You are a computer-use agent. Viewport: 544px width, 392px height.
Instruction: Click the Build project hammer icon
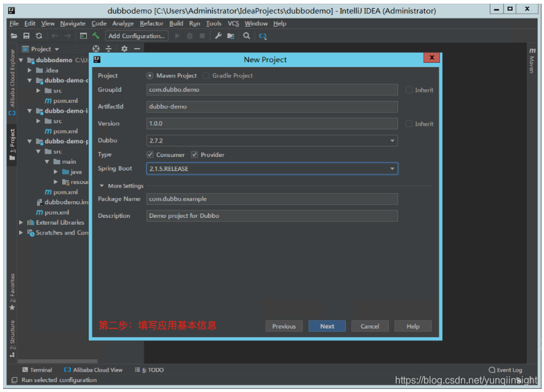[x=96, y=36]
